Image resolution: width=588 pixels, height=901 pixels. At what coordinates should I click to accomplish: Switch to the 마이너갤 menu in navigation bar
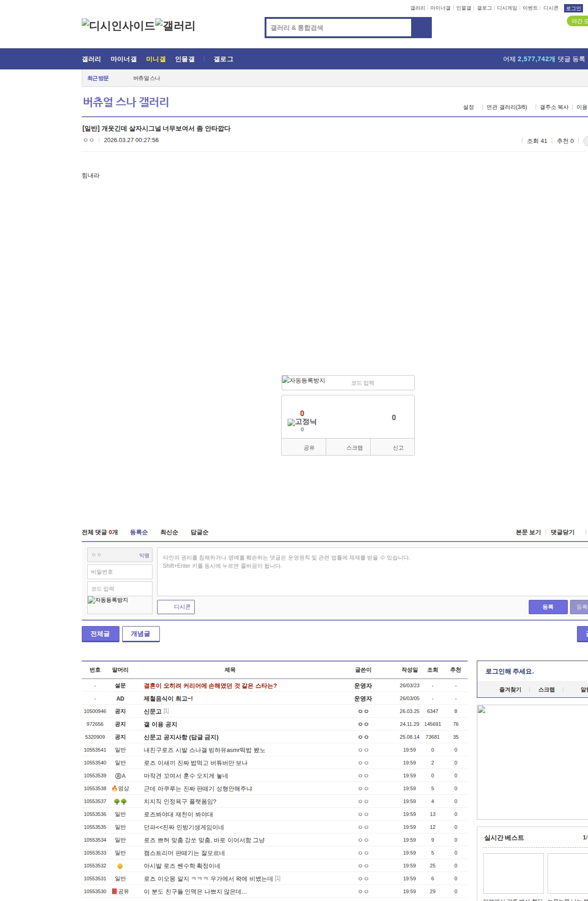[124, 59]
